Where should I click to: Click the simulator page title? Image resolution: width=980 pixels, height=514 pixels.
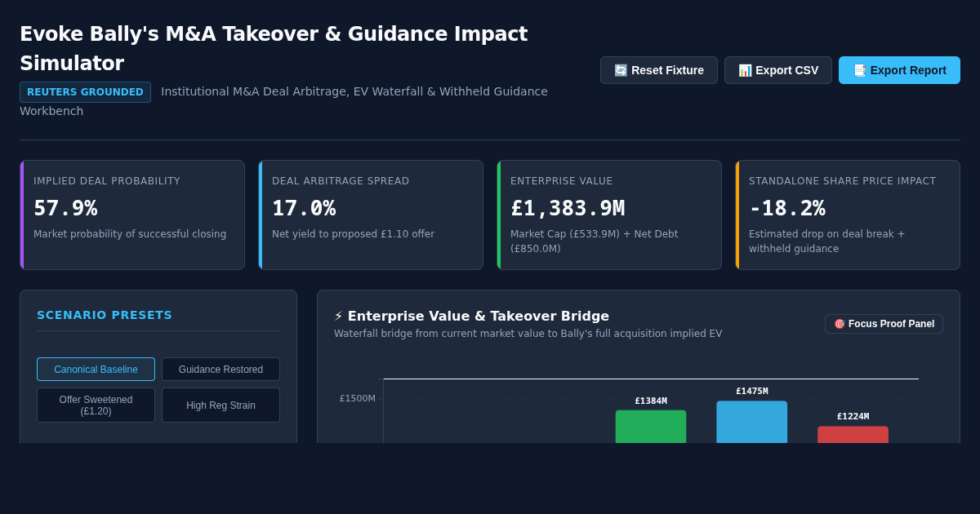click(x=274, y=49)
